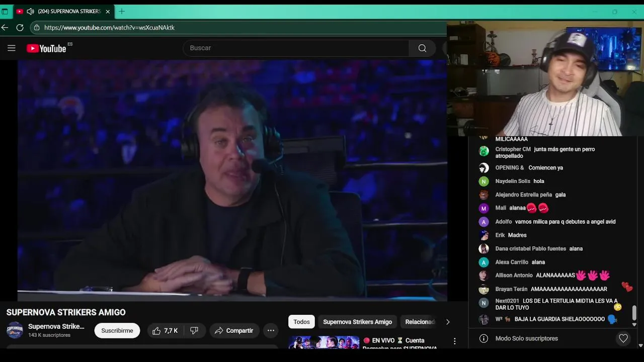Viewport: 644px width, 362px height.
Task: Click Erik's message Madres
Action: coord(517,235)
